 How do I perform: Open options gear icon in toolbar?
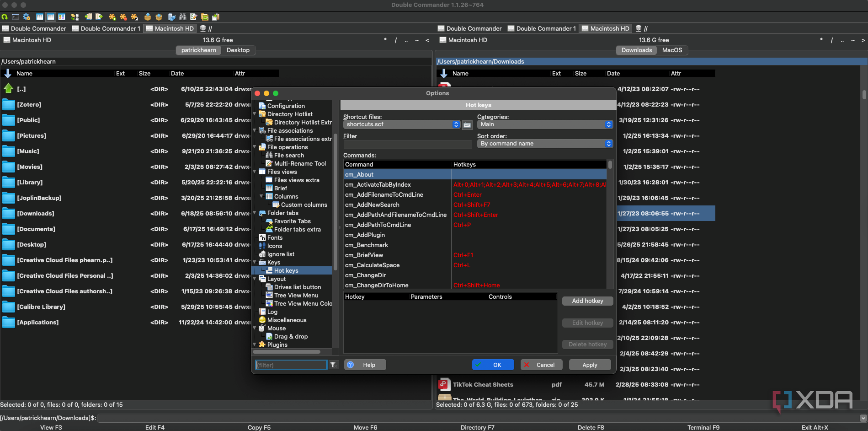coord(27,17)
